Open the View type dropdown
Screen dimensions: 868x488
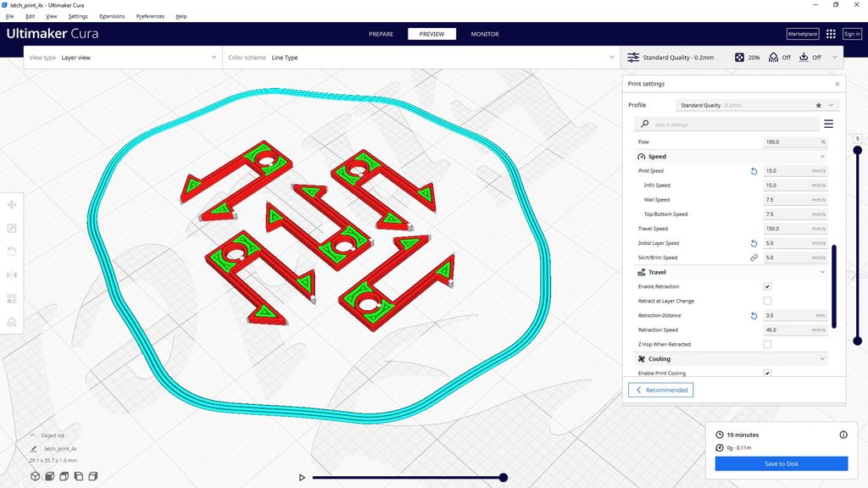click(123, 58)
